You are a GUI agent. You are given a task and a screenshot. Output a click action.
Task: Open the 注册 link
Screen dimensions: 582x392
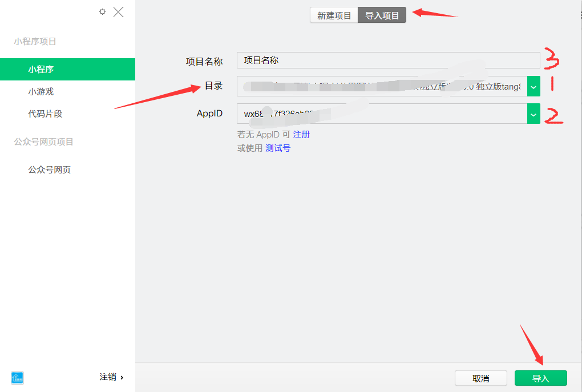[301, 135]
